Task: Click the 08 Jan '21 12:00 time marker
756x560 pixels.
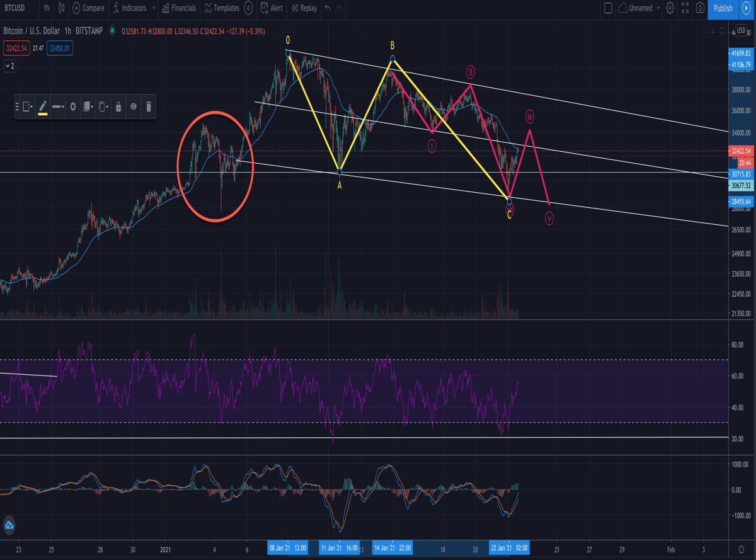Action: [x=288, y=548]
